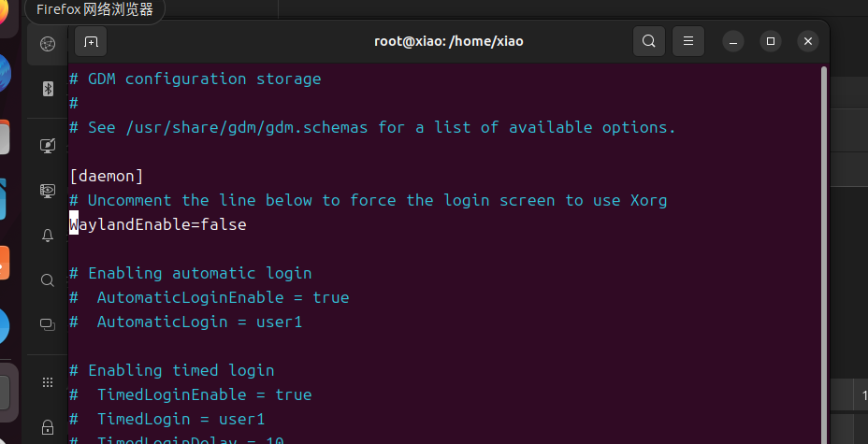Open the Applications grid sidebar icon

[48, 381]
